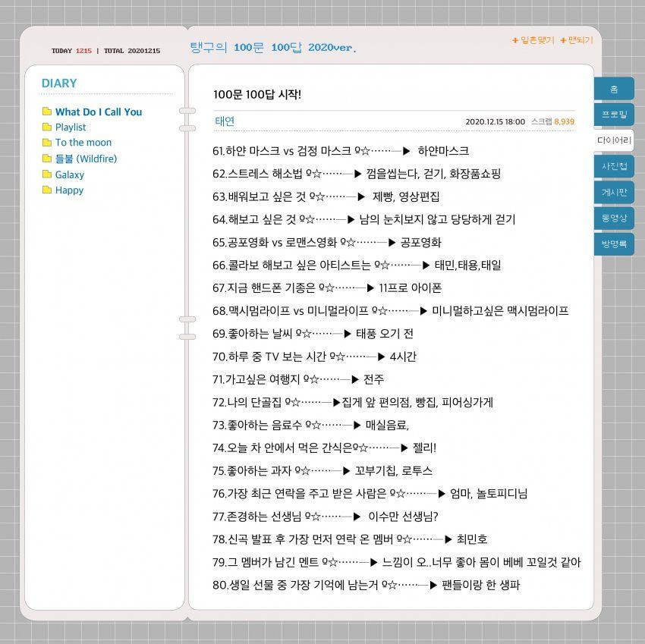Click the DIARY heading
Screen dimensions: 645x644
click(x=59, y=83)
